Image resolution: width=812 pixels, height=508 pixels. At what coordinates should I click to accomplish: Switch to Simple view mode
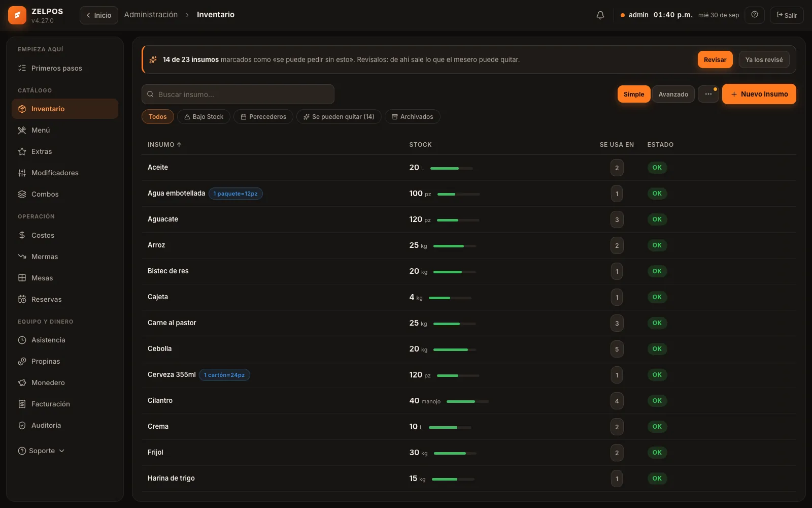634,94
